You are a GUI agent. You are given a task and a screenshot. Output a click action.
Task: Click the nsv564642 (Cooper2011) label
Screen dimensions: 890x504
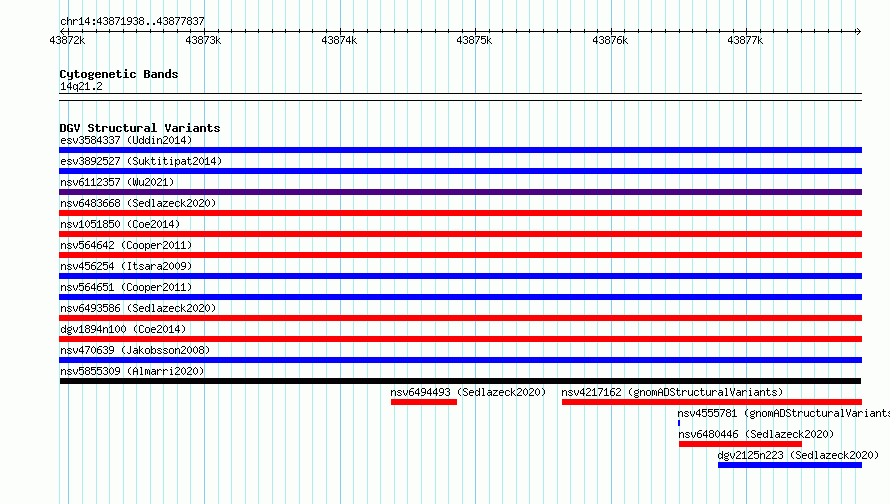[x=126, y=245]
